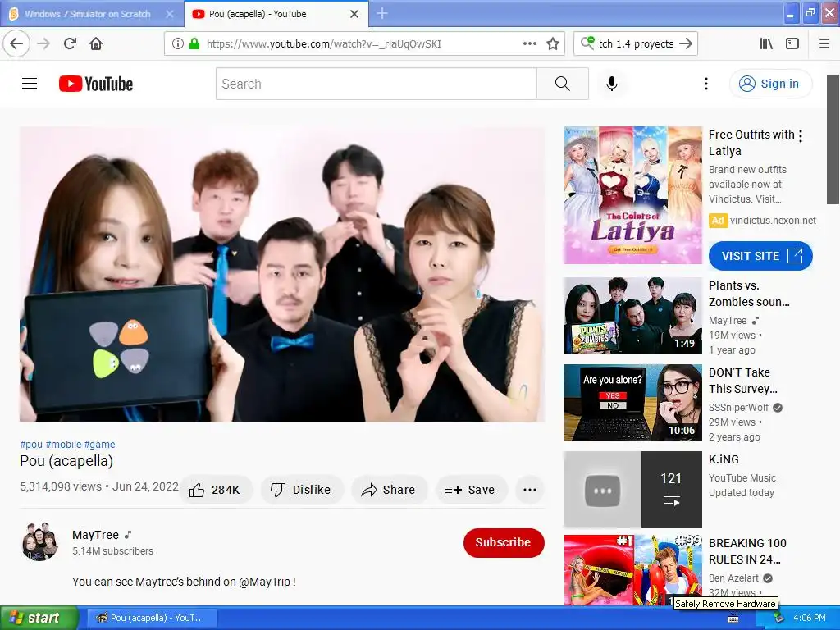Select Pou (acapella) taskbar window button
Screen dimensions: 840x630
click(x=152, y=618)
